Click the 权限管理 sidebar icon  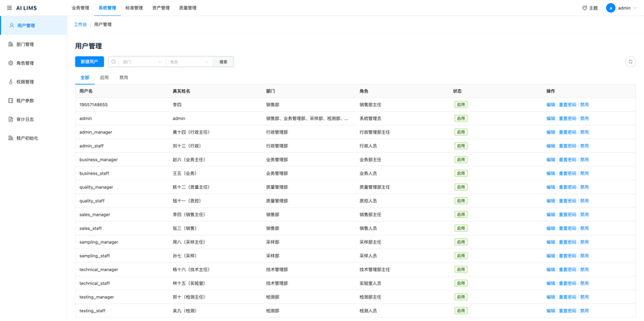point(10,82)
